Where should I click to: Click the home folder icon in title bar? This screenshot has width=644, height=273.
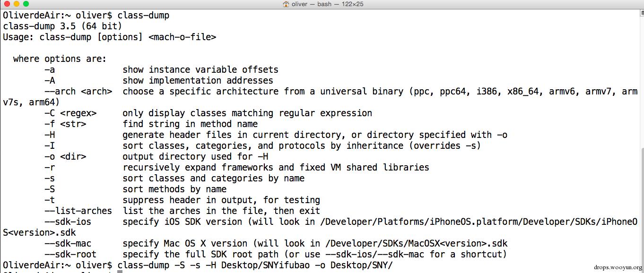286,4
